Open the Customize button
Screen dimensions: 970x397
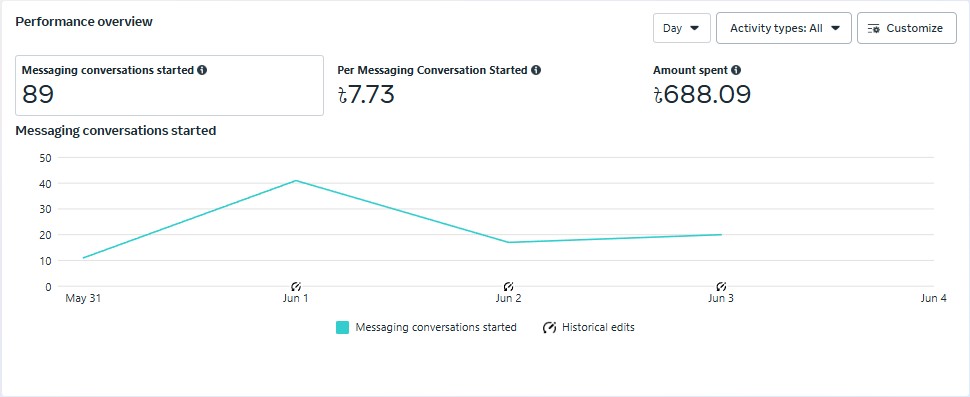click(907, 28)
